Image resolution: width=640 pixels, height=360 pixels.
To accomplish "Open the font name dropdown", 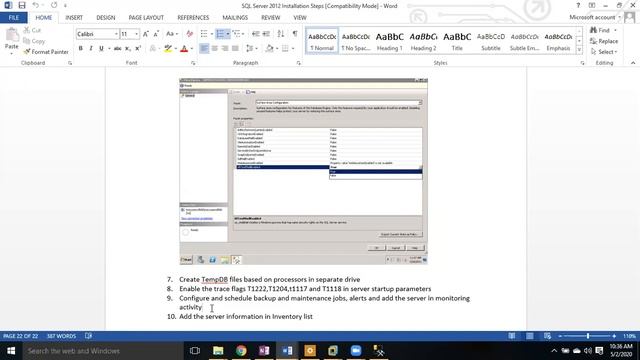I will 116,34.
